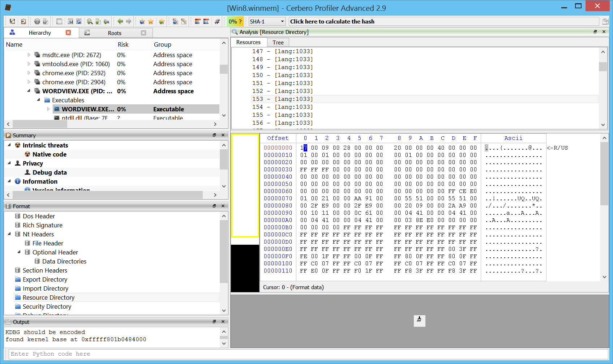Image resolution: width=613 pixels, height=364 pixels.
Task: Click the document-with-gear toolbar icon
Action: coord(46,21)
